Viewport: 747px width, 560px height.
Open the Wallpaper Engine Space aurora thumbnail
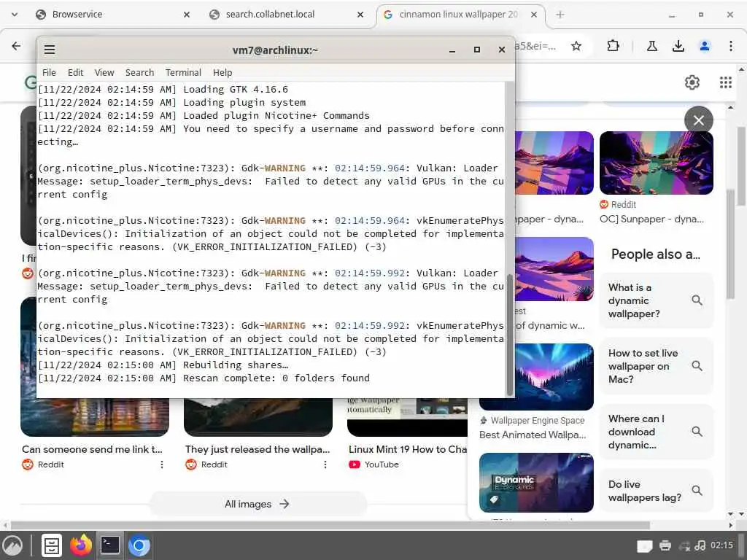click(x=536, y=377)
